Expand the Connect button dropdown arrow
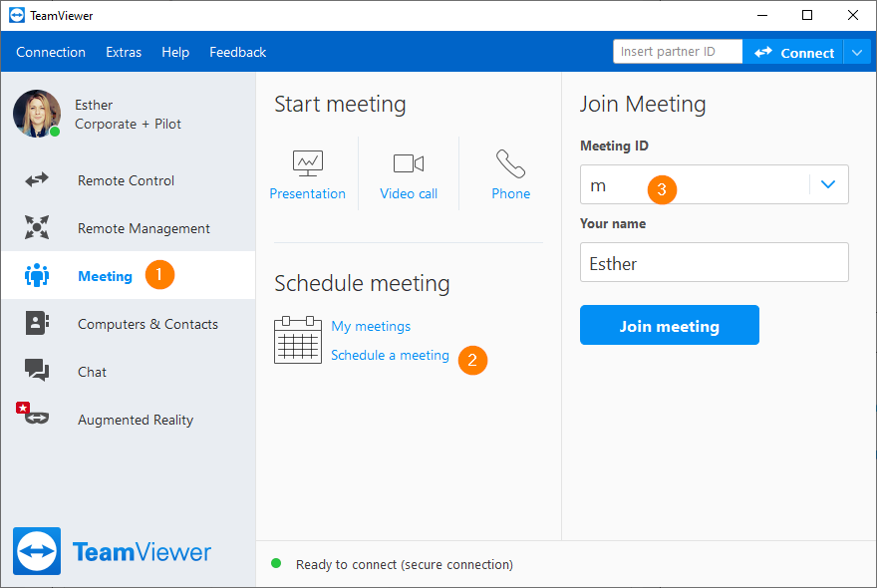The image size is (877, 588). 857,53
